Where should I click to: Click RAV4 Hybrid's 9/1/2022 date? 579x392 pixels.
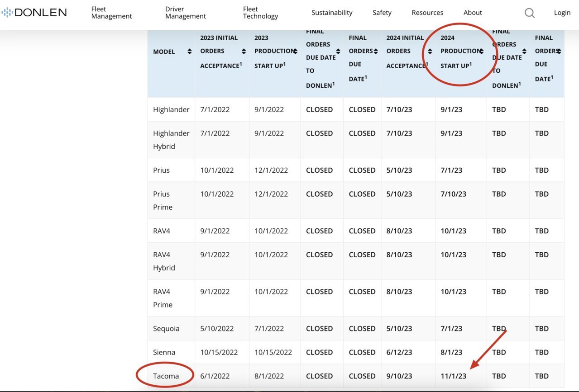[215, 255]
